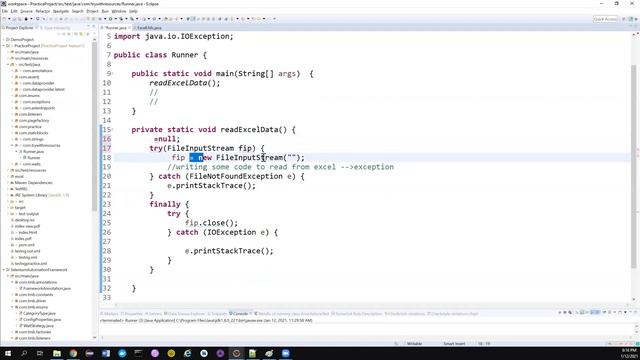
Task: Open the Properties view tab
Action: [x=131, y=314]
